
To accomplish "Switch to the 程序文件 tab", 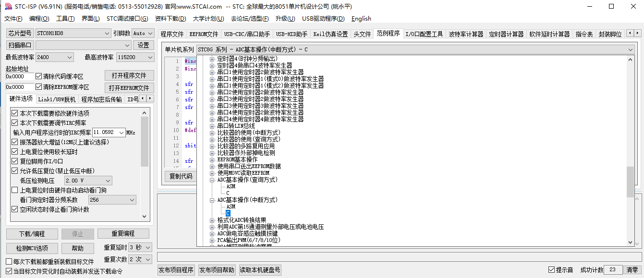I will click(172, 34).
